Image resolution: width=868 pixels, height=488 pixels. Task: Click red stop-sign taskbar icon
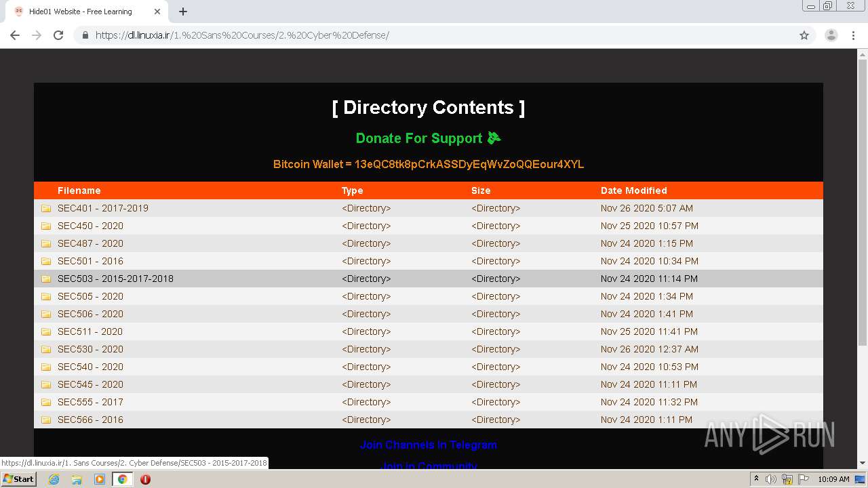pos(145,479)
